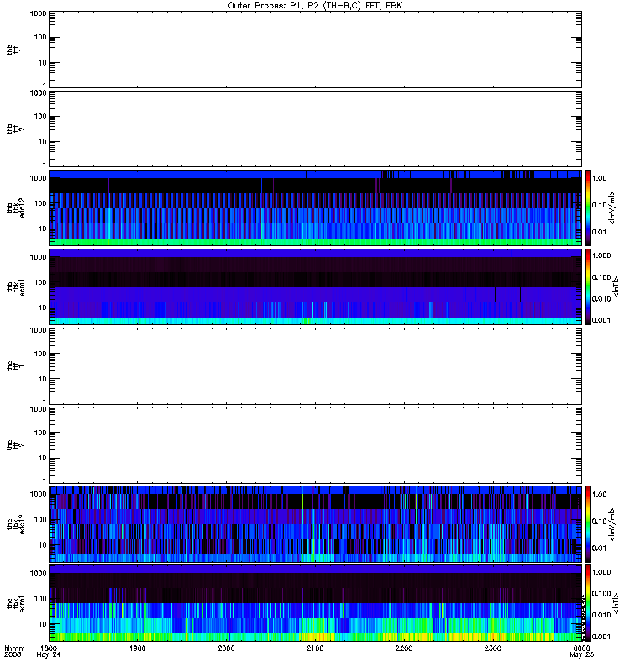The image size is (630, 672).
Task: Click the "0.10" tick on thb edc12 color bar
Action: click(599, 205)
